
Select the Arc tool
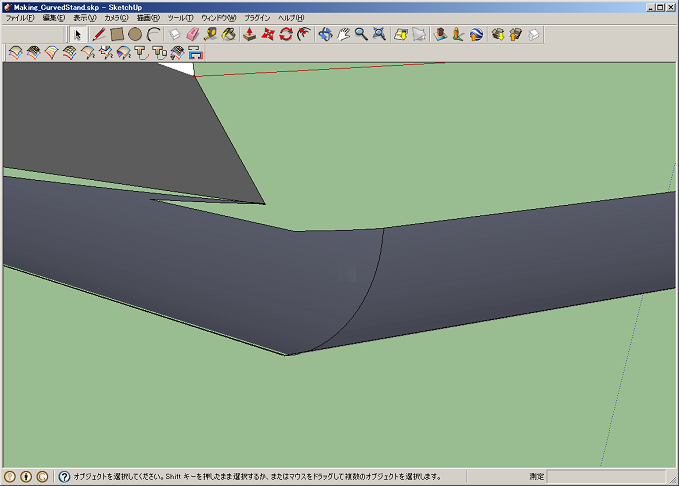click(153, 34)
